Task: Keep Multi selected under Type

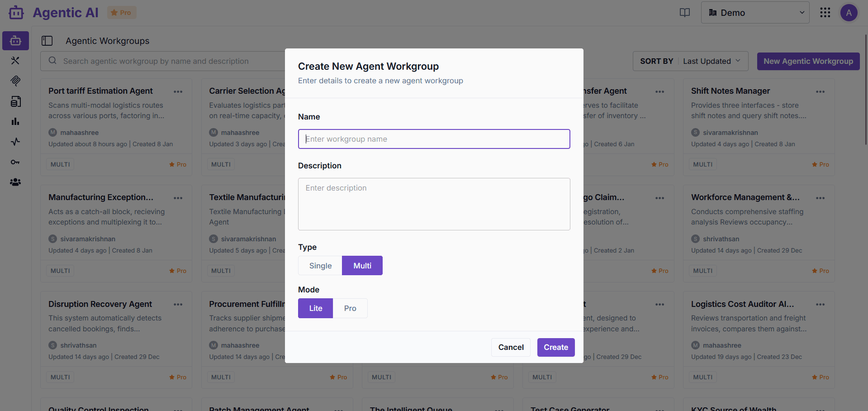Action: point(362,265)
